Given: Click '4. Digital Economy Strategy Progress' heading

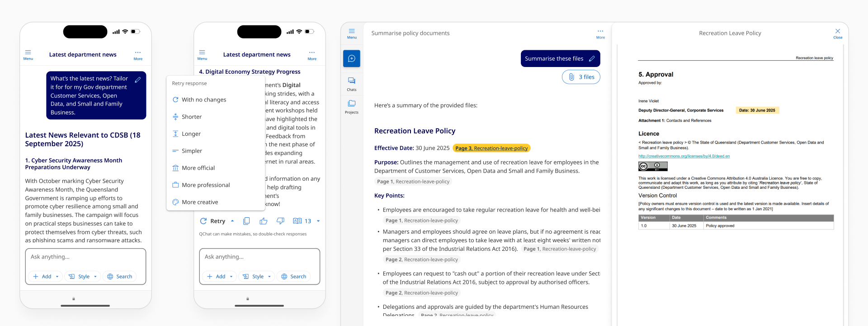Looking at the screenshot, I should click(x=250, y=72).
